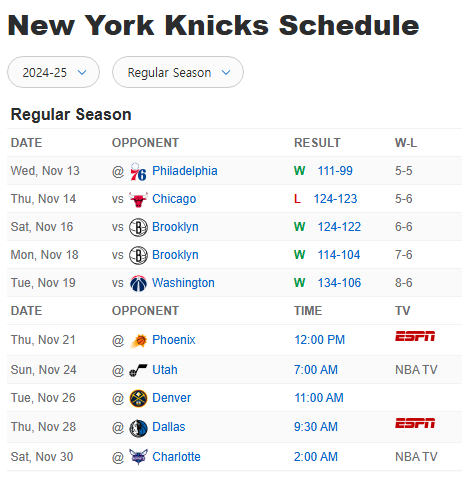
Task: Click the Utah Jazz logo icon
Action: coord(138,370)
